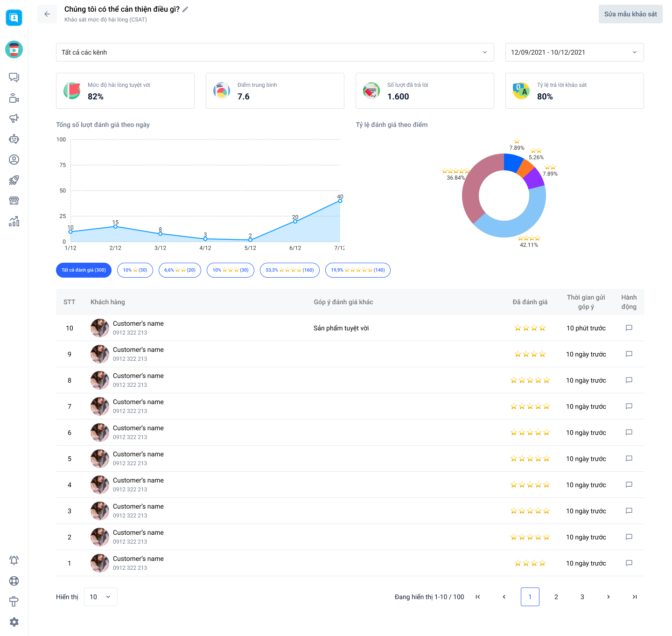The image size is (672, 636).
Task: Open the analytics chart sidebar icon
Action: pyautogui.click(x=14, y=221)
